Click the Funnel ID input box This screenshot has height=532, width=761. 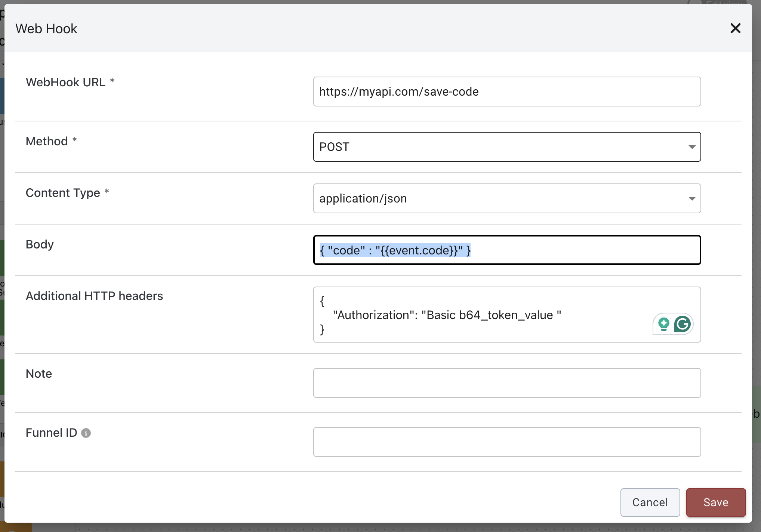tap(506, 442)
